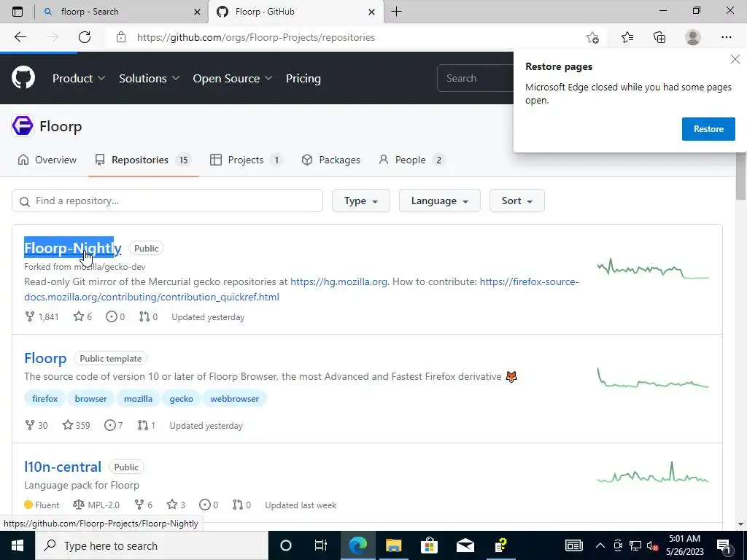Open Task View on the taskbar

(x=321, y=545)
